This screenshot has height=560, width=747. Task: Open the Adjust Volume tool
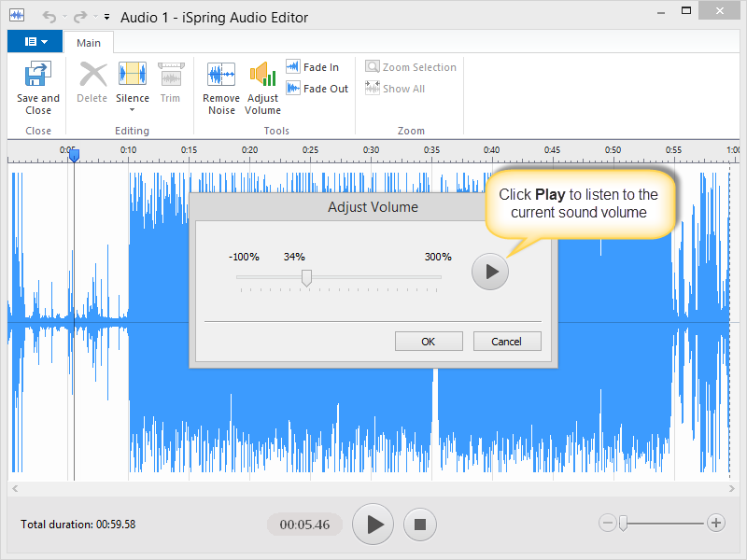coord(262,76)
